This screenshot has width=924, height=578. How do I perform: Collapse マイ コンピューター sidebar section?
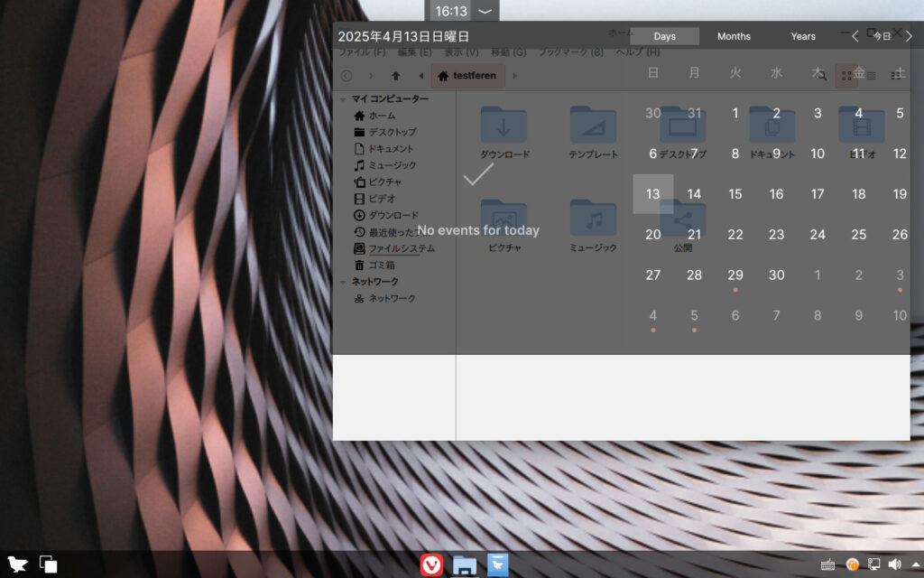[x=343, y=99]
